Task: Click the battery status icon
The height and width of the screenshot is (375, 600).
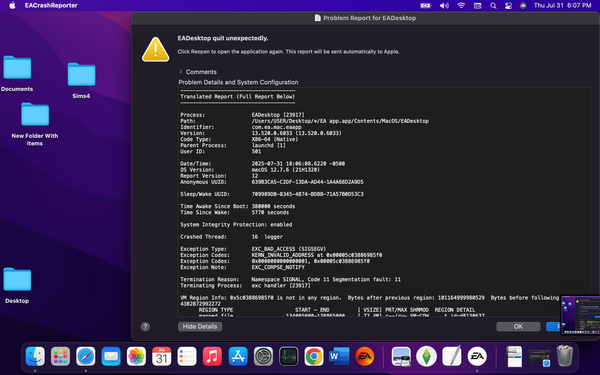Action: 426,5
